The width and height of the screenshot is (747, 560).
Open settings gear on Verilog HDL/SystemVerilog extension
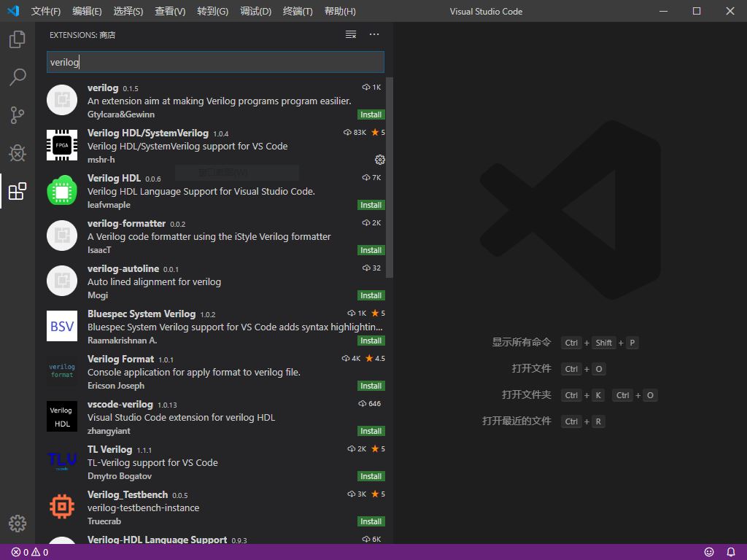(379, 160)
